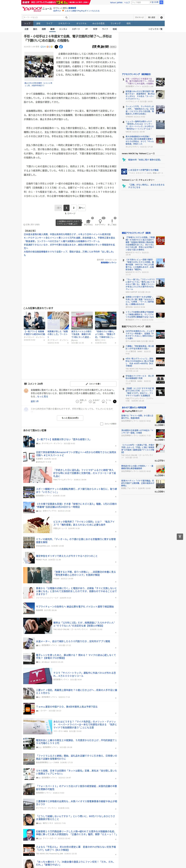Screen dimensions: 186x868
Task: Click the top LYP premium promotional banner
Action: tap(56, 2)
